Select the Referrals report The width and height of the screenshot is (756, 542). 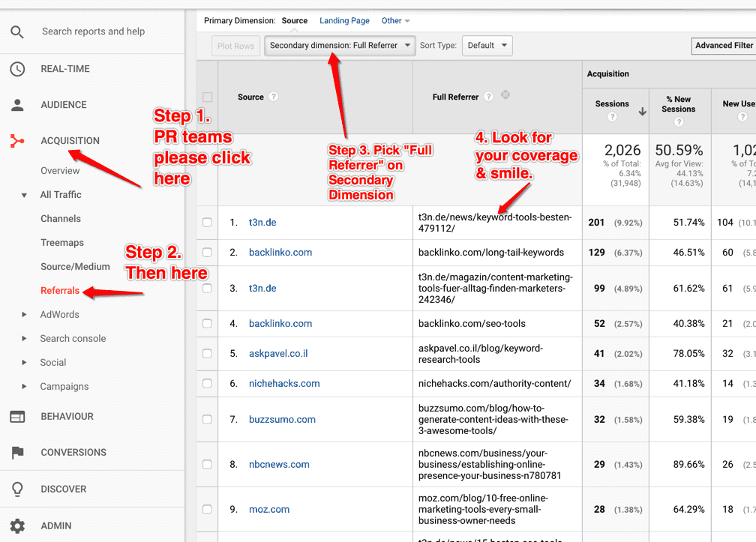(60, 291)
